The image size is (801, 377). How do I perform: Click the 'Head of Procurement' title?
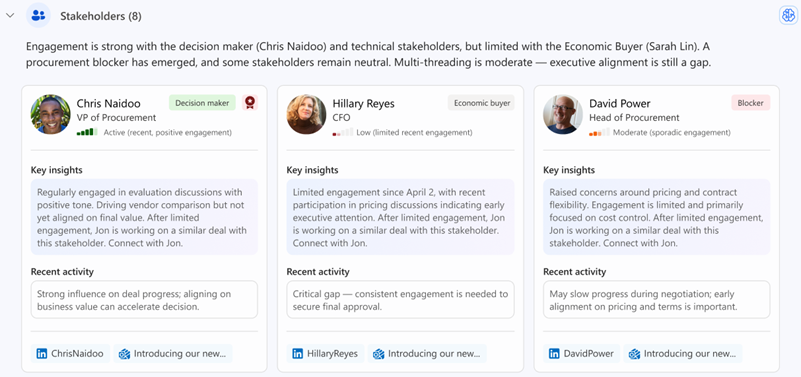(x=634, y=117)
